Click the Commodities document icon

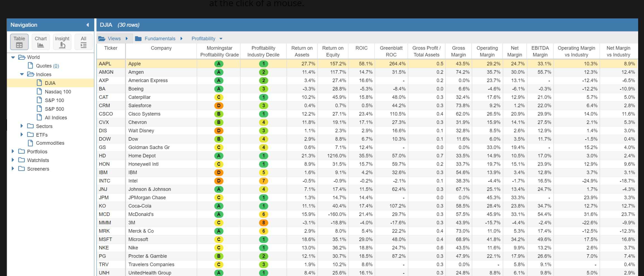click(x=31, y=143)
